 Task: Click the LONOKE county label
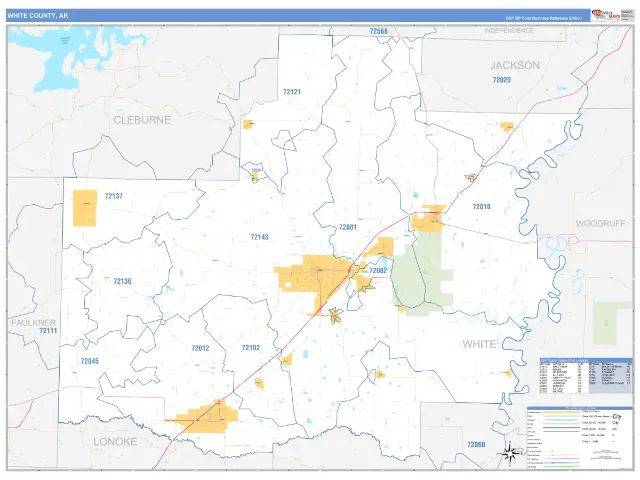pyautogui.click(x=115, y=442)
